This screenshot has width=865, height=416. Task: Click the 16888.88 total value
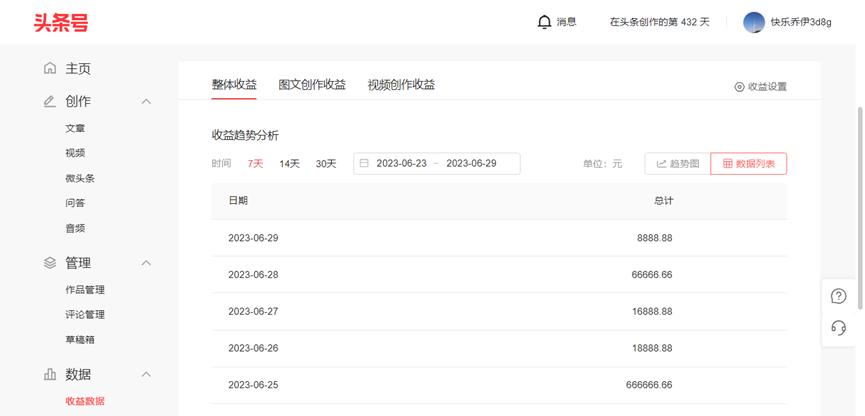[x=652, y=311]
